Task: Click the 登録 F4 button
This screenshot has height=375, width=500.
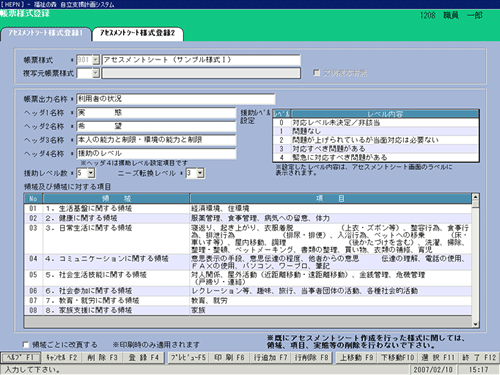Action: 143,358
